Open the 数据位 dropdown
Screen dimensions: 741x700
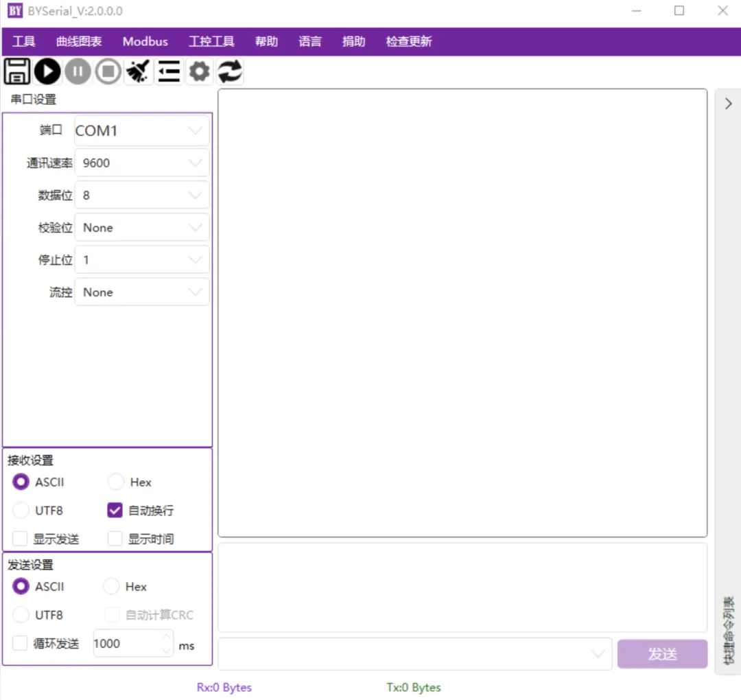142,195
